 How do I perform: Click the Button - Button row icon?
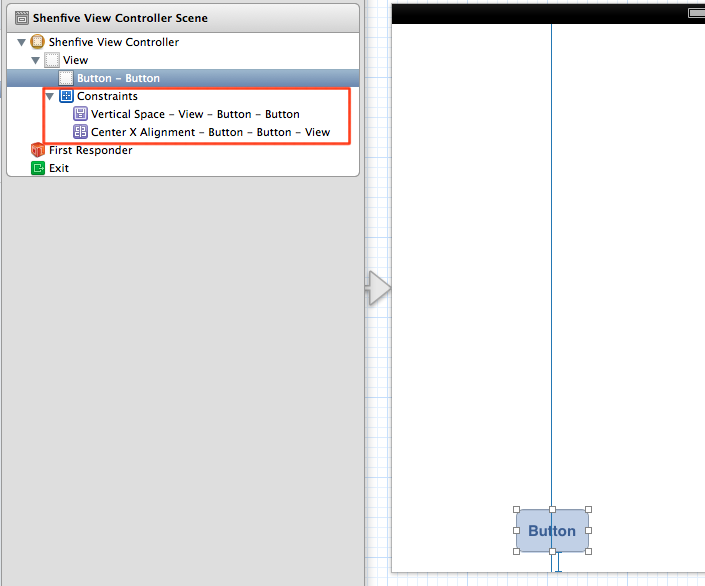tap(66, 78)
